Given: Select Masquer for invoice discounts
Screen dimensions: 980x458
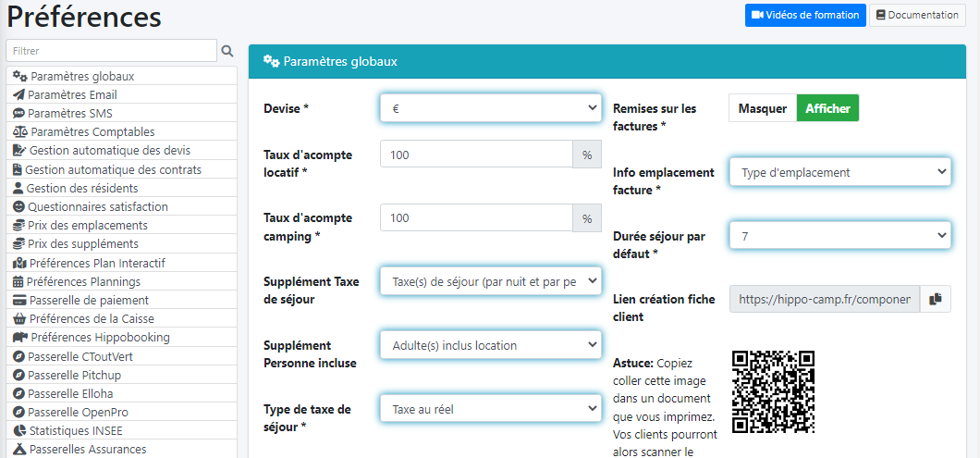Looking at the screenshot, I should 763,108.
